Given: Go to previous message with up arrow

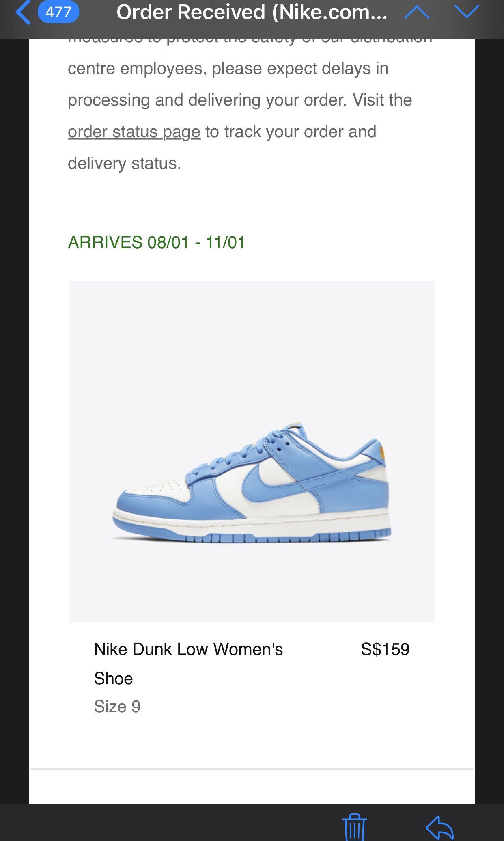Looking at the screenshot, I should (x=417, y=12).
